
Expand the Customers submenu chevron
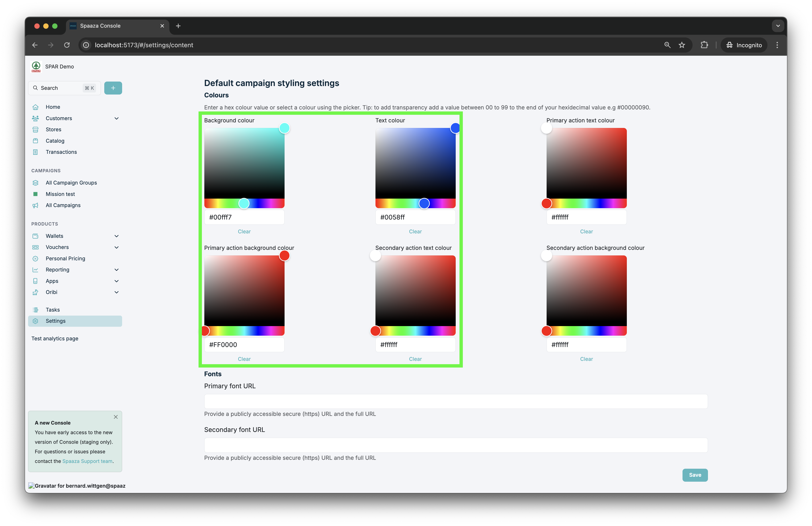click(116, 118)
